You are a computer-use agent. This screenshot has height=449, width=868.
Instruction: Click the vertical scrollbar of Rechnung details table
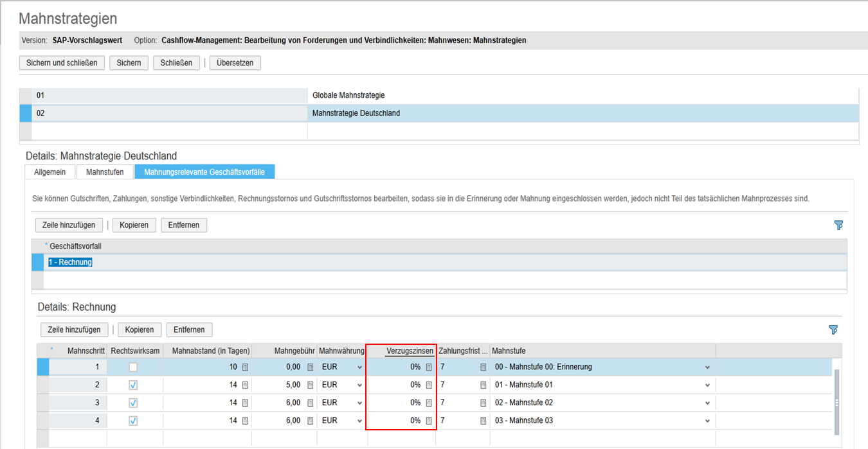[x=836, y=403]
